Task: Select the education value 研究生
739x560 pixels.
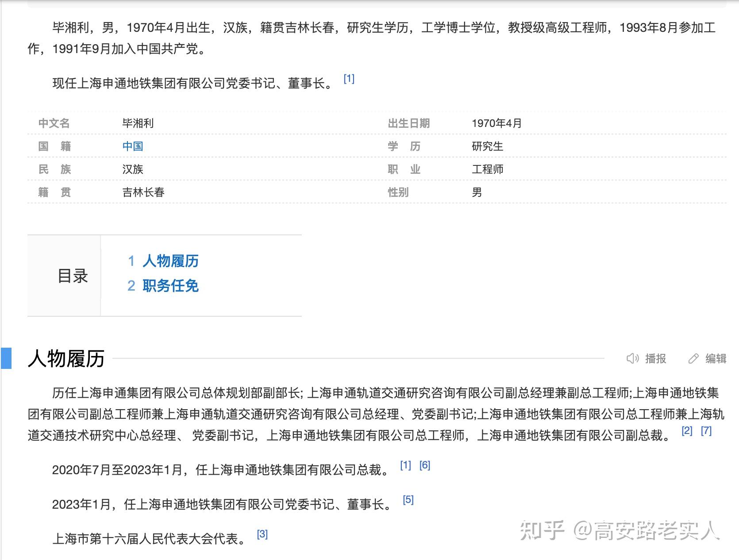Action: [x=488, y=146]
